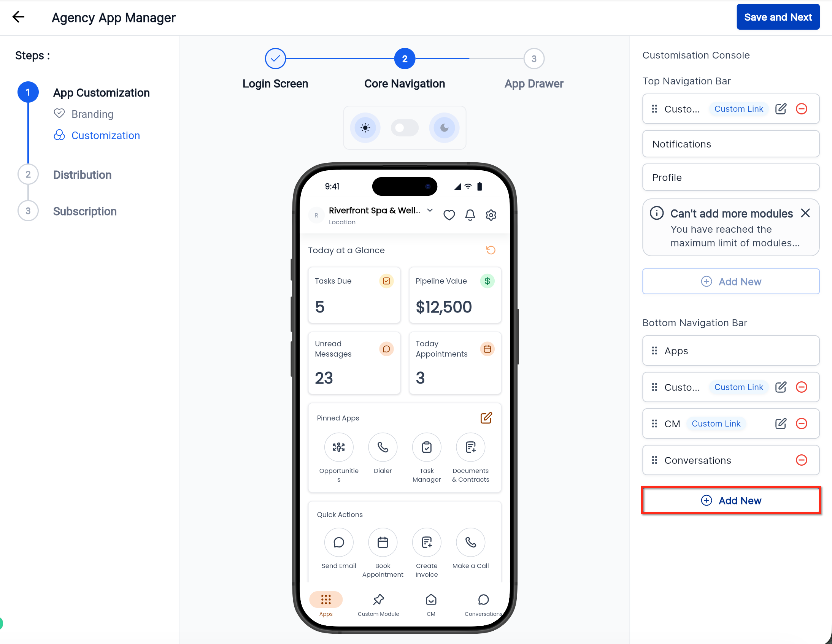Open the Branding step link
This screenshot has height=644, width=832.
[x=92, y=114]
